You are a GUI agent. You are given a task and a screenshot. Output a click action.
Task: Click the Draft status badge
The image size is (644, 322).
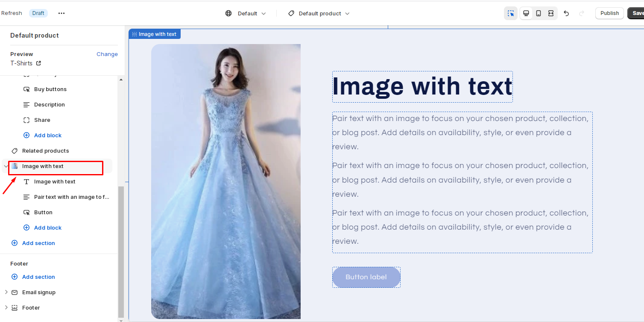[38, 13]
